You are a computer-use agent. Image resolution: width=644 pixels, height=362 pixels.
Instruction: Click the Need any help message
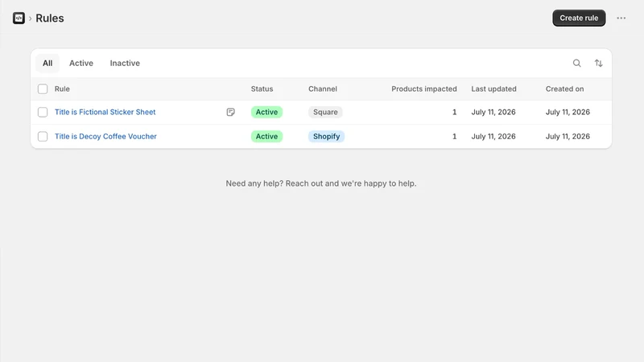coord(320,183)
